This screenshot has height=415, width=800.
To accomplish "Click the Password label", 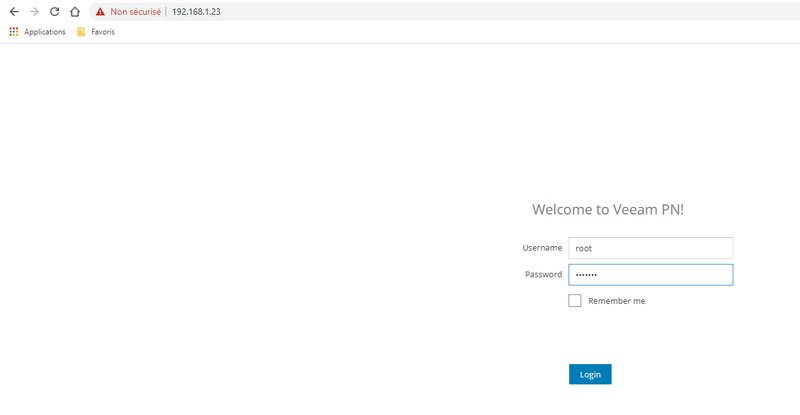I will pos(543,274).
